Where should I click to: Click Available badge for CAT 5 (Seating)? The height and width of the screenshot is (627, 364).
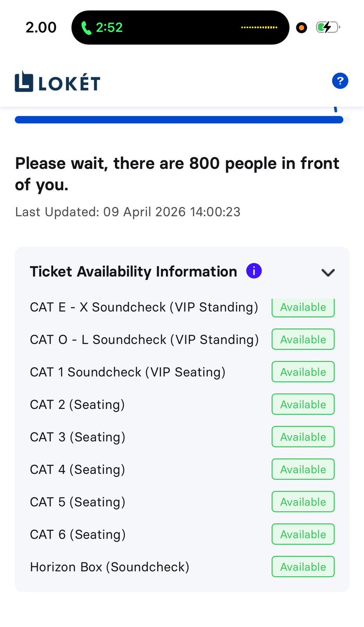[x=303, y=502]
